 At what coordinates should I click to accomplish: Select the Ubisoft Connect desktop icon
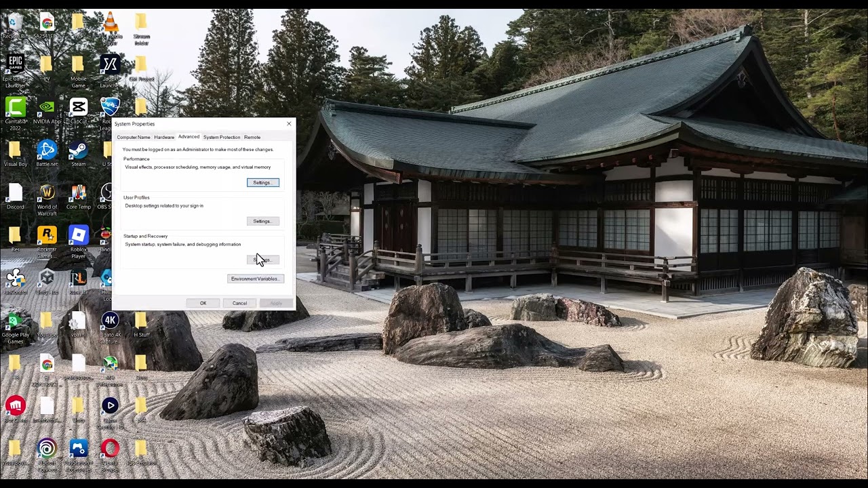[x=47, y=455]
